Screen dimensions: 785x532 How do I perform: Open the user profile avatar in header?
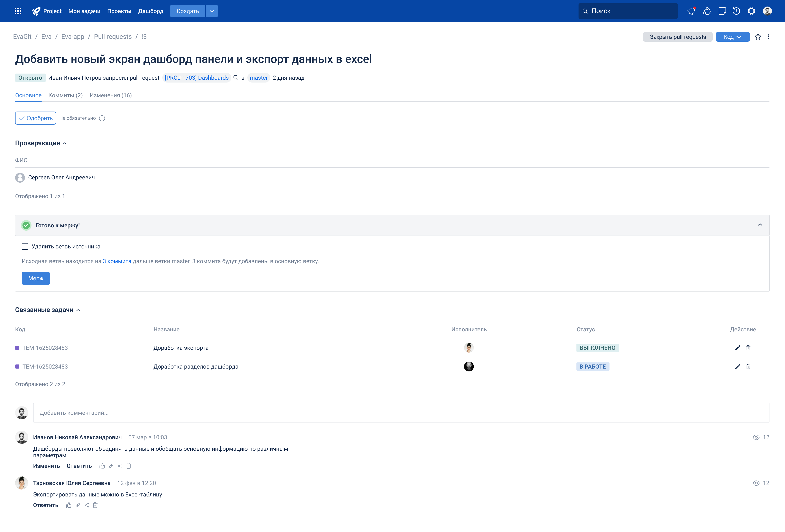click(767, 11)
